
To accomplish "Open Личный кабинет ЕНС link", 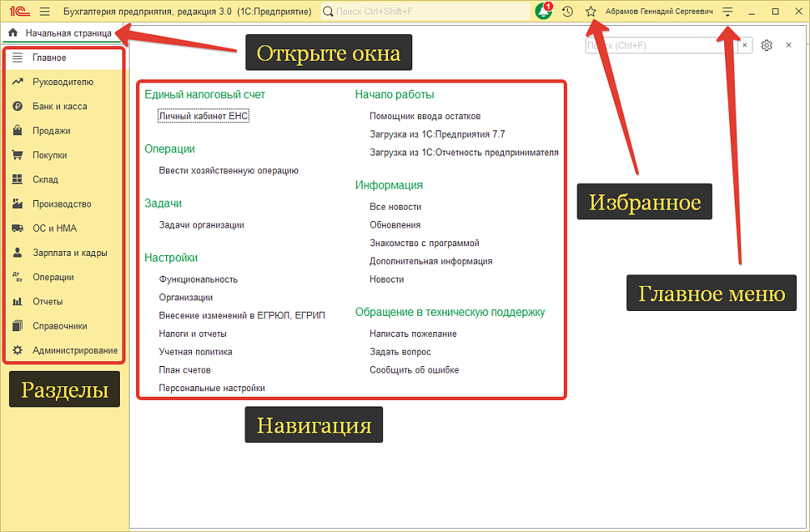I will point(203,116).
